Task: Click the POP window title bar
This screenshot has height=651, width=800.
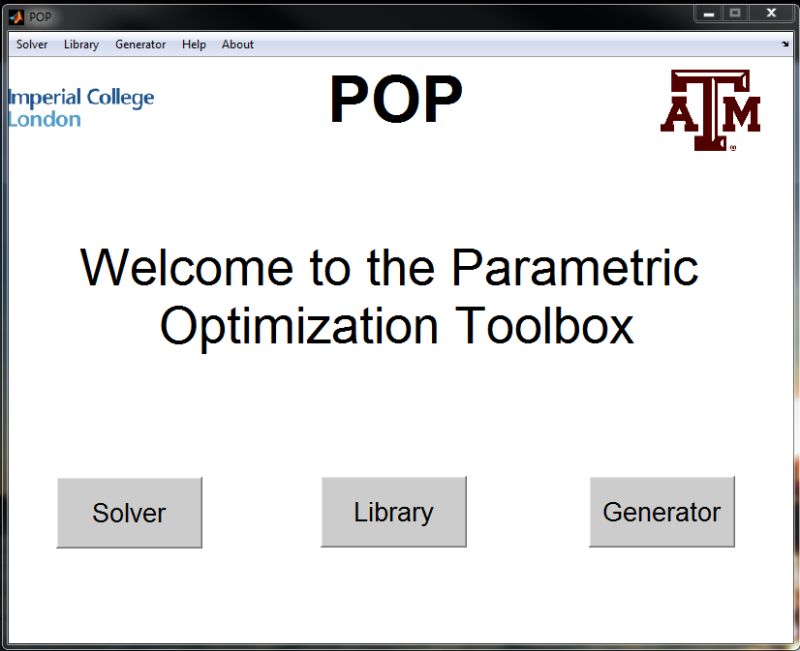Action: (350, 15)
